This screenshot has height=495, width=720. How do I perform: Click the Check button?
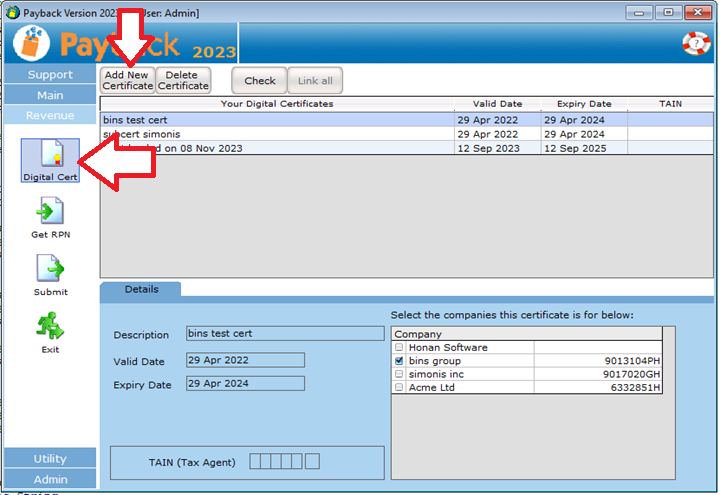coord(259,81)
